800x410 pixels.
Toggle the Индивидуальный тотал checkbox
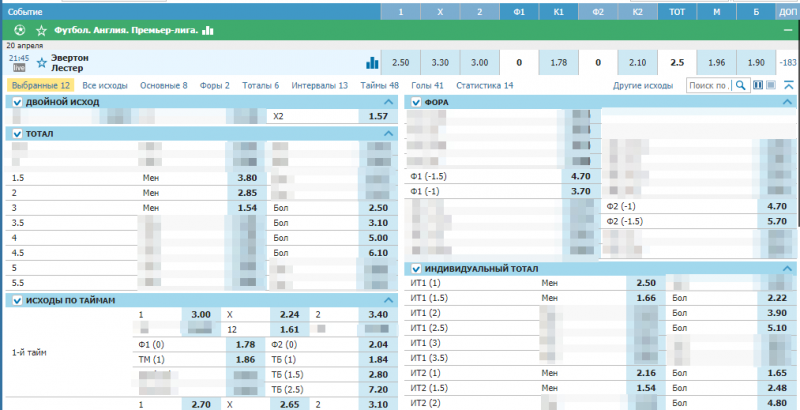[414, 270]
